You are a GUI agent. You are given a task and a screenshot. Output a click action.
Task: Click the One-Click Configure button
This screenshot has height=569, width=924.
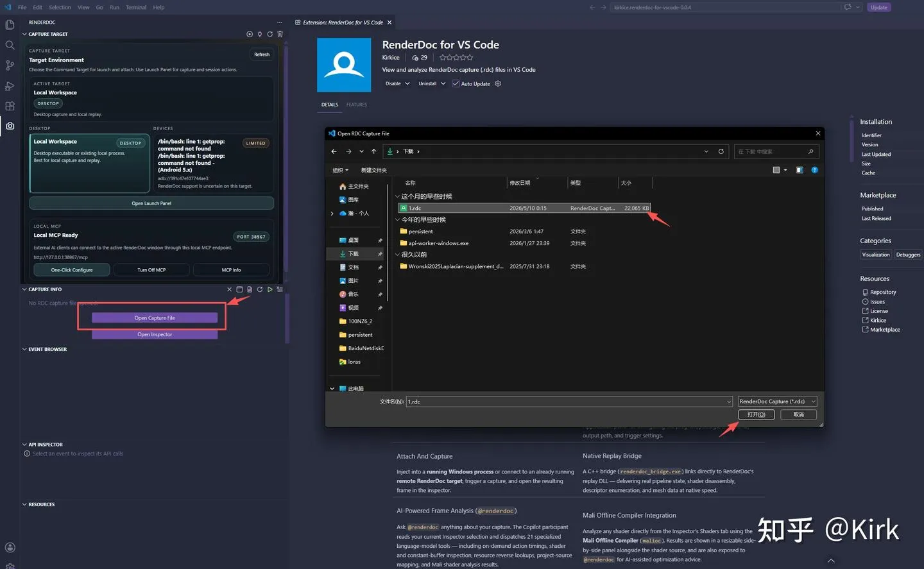coord(72,270)
